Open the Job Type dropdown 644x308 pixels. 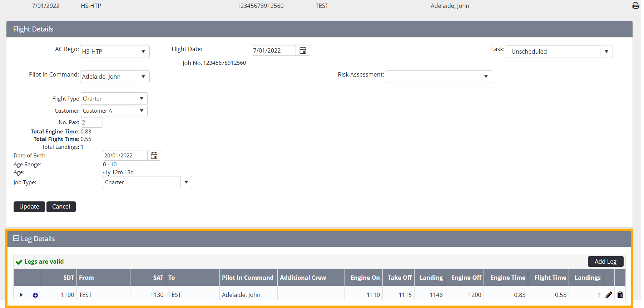(x=186, y=182)
